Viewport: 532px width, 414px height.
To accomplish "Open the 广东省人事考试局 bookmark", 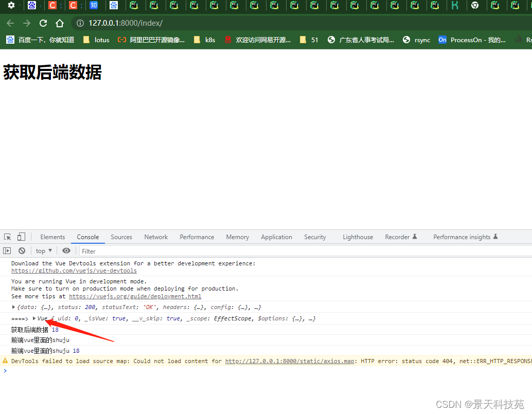I will [x=361, y=40].
